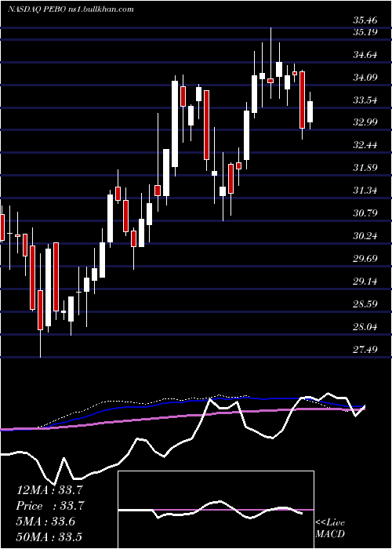The image size is (392, 549).
Task: Click the 12MA : 33.7 readout
Action: coord(49,490)
